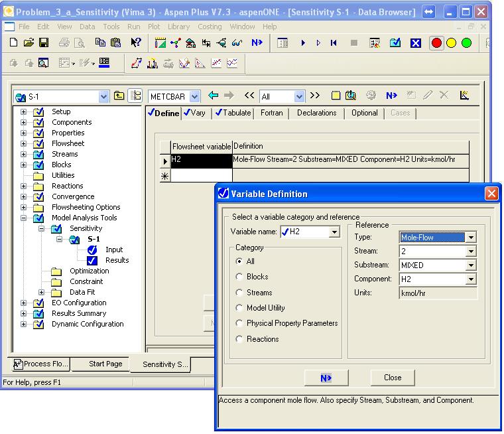Select the Input item under S-1

(x=114, y=250)
